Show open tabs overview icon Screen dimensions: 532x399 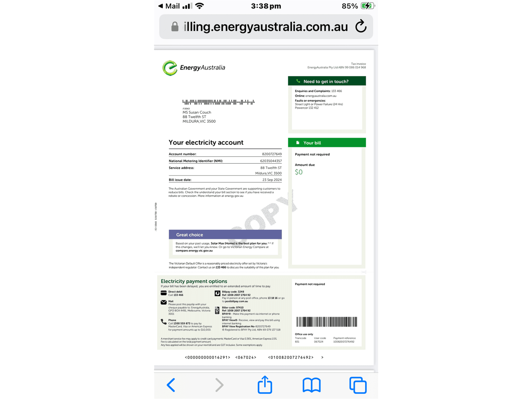[358, 385]
